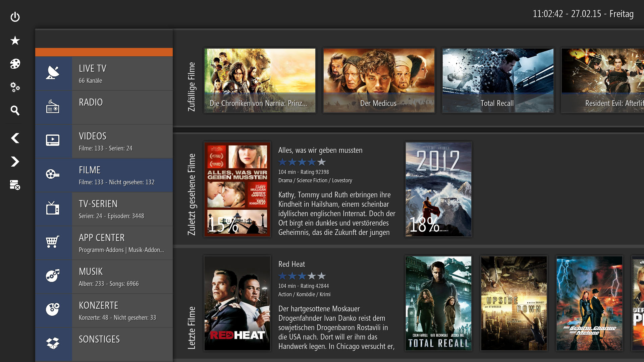Click the Filme: 133 - Serien: 24 subtitle
This screenshot has width=644, height=362.
tap(106, 148)
